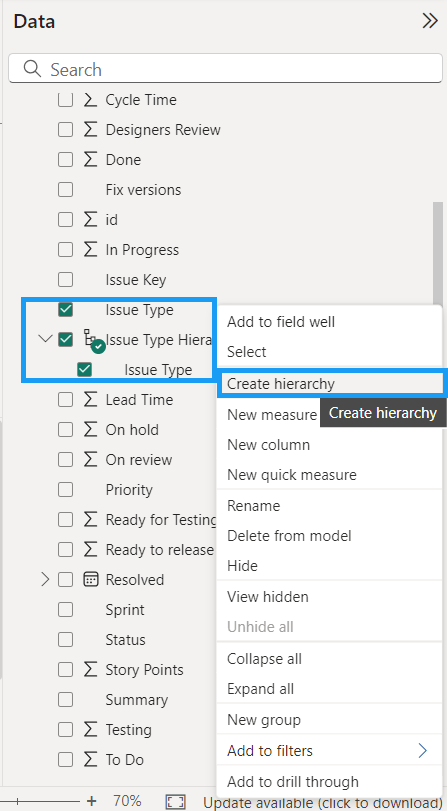The width and height of the screenshot is (448, 811).
Task: Collapse the Issue Type Hierarchy node
Action: click(46, 339)
